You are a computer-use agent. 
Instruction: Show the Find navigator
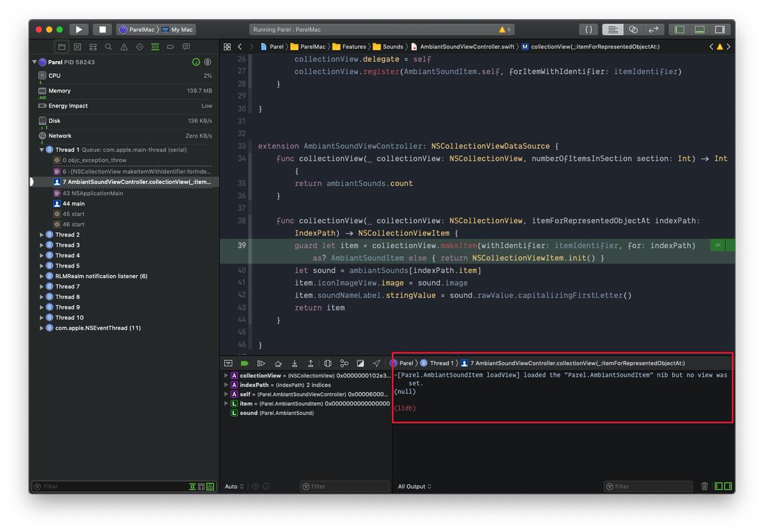tap(108, 46)
